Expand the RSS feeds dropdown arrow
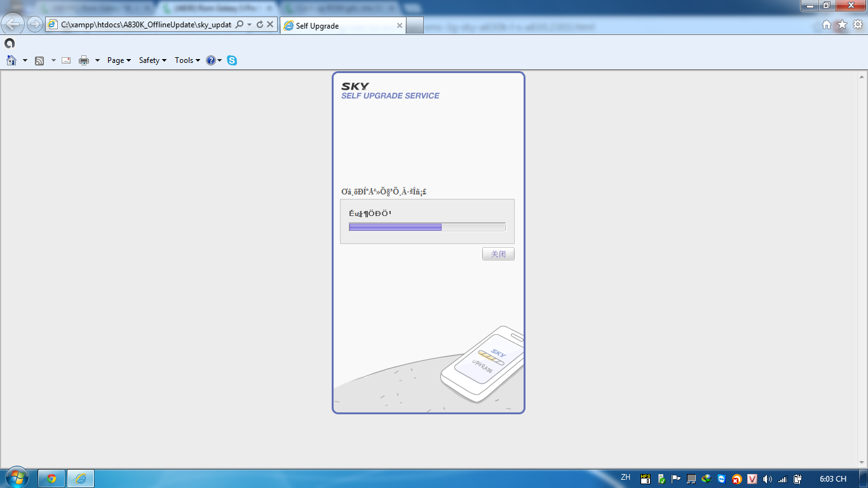Viewport: 868px width, 488px height. 53,60
